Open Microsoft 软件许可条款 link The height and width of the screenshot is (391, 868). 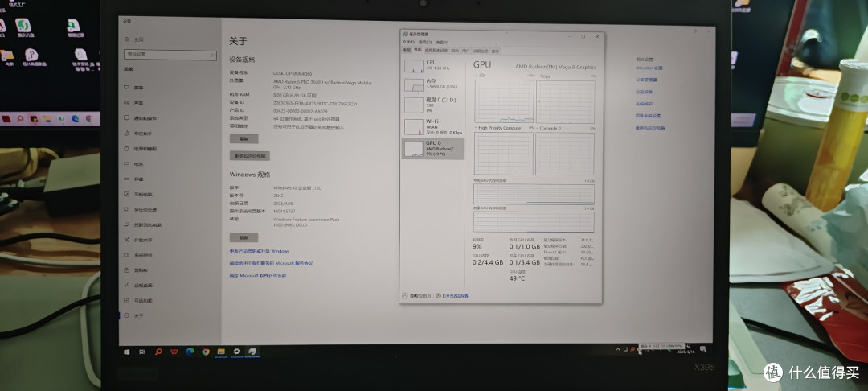tap(258, 275)
